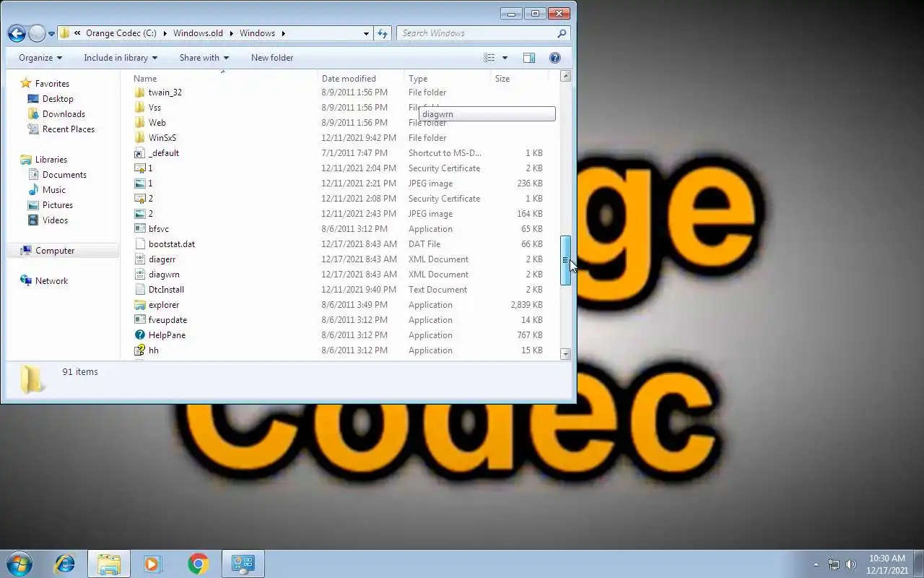924x578 pixels.
Task: Select the bfsvc application icon
Action: point(140,229)
